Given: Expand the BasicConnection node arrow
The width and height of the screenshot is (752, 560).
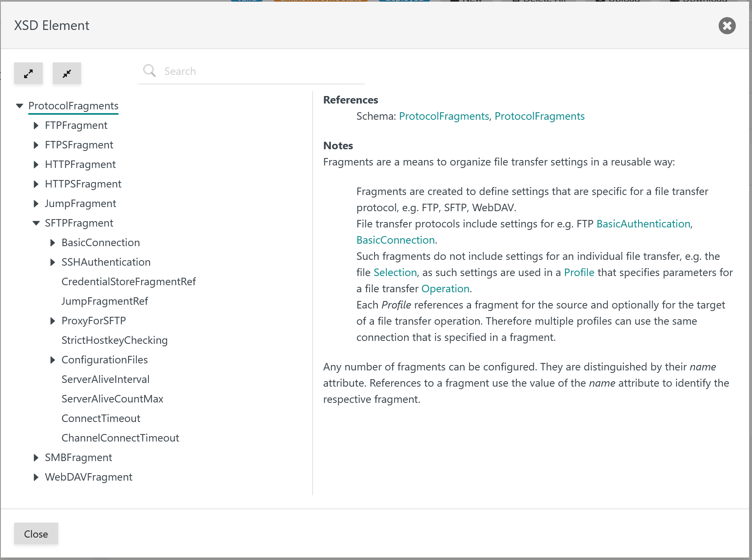Looking at the screenshot, I should click(x=53, y=243).
